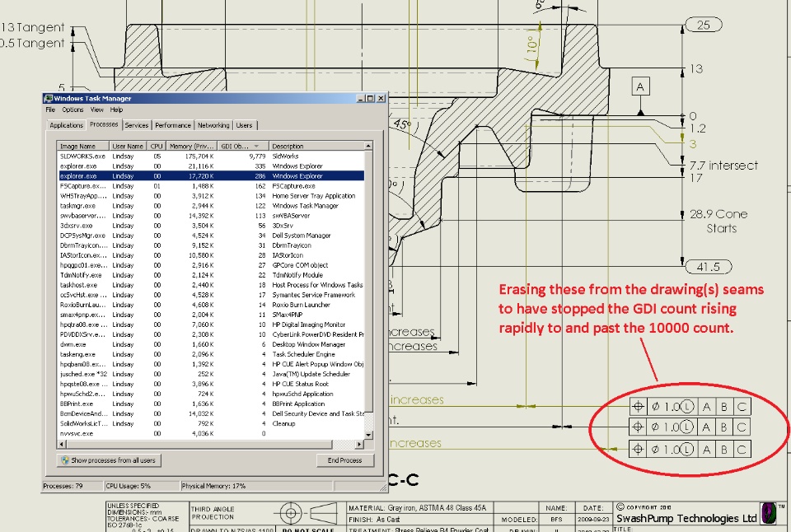Sort processes by the CPU column header
The image size is (791, 532).
(157, 147)
